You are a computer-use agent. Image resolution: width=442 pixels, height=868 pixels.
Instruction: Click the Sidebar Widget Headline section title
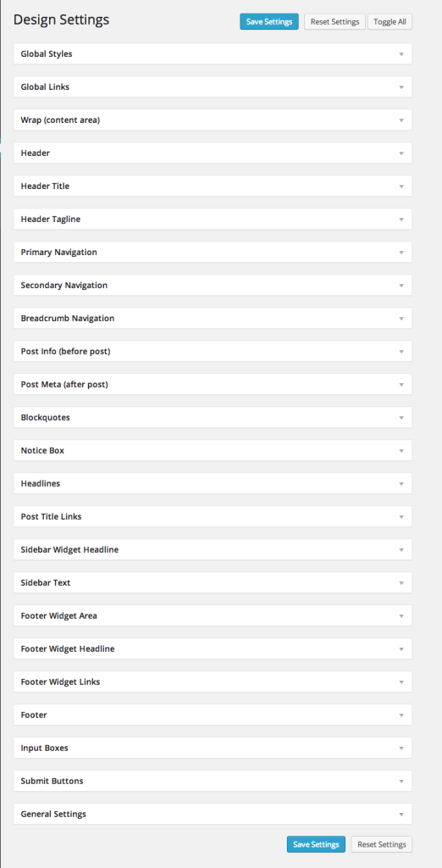pos(69,549)
